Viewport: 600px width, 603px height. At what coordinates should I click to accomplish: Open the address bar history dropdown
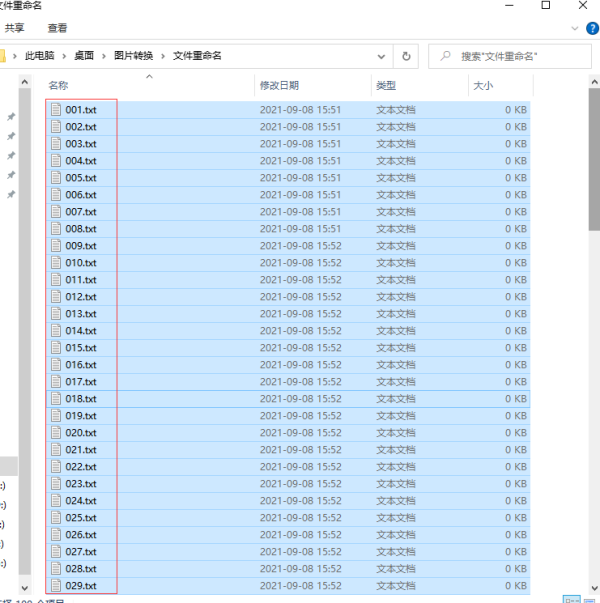381,56
